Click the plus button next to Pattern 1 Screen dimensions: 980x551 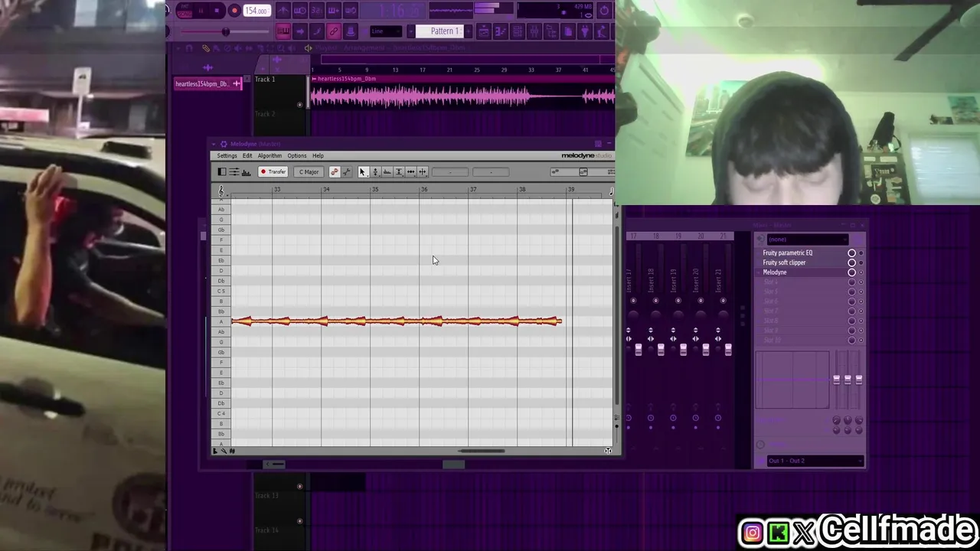point(468,31)
